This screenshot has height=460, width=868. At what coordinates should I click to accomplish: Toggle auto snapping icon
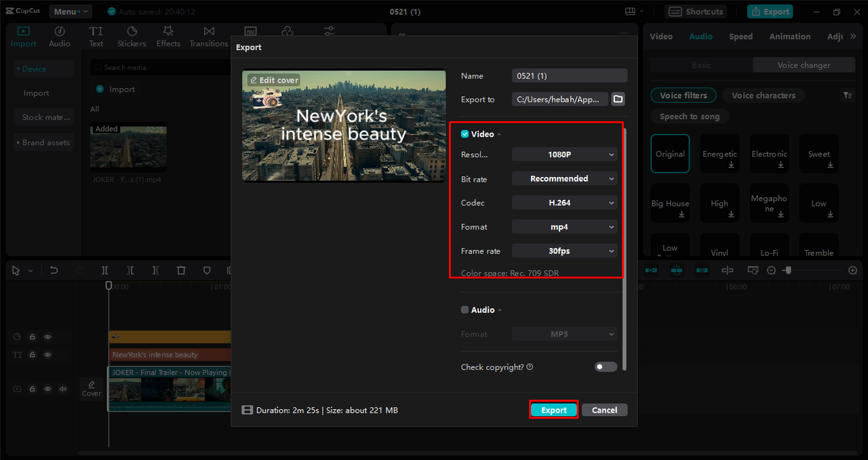[x=676, y=270]
